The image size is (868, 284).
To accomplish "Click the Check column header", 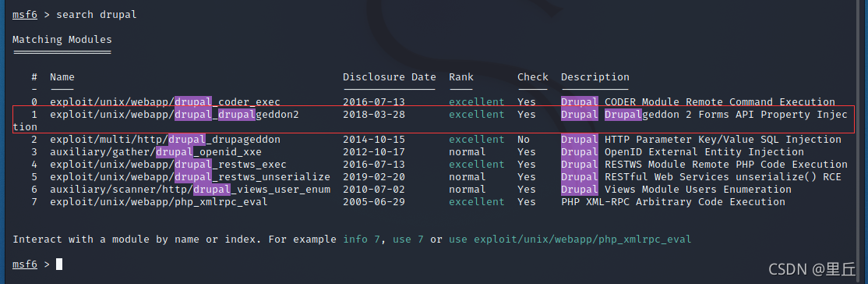I will (x=533, y=77).
